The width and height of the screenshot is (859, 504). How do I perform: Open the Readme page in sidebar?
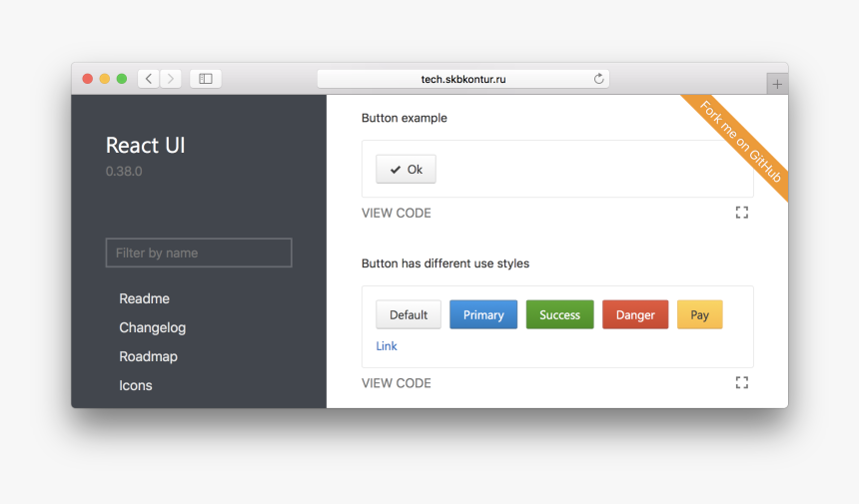click(144, 298)
